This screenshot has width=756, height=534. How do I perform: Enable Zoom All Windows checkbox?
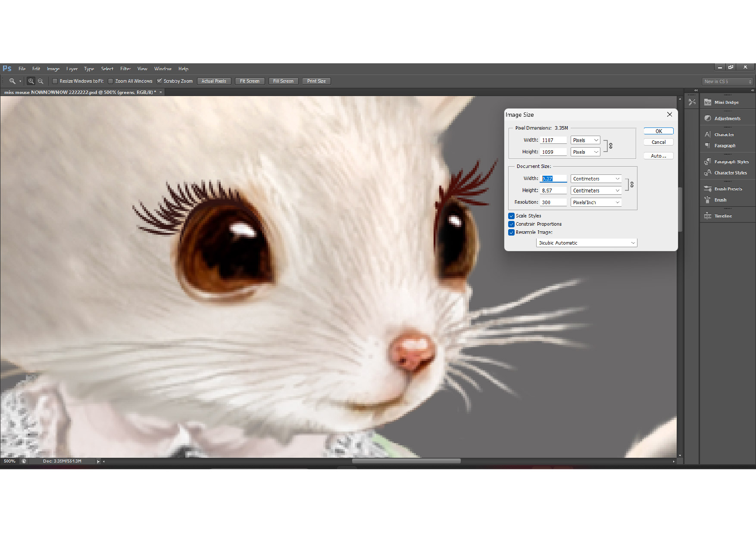tap(110, 81)
